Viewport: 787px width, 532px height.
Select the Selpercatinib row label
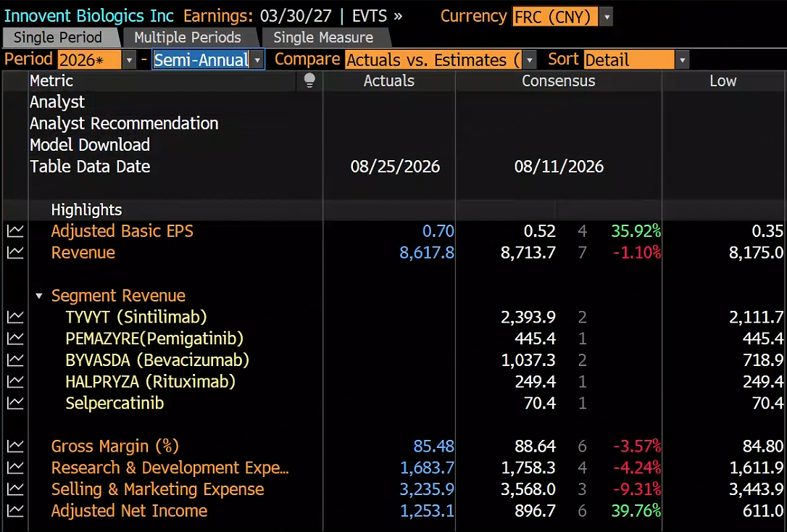pyautogui.click(x=114, y=404)
